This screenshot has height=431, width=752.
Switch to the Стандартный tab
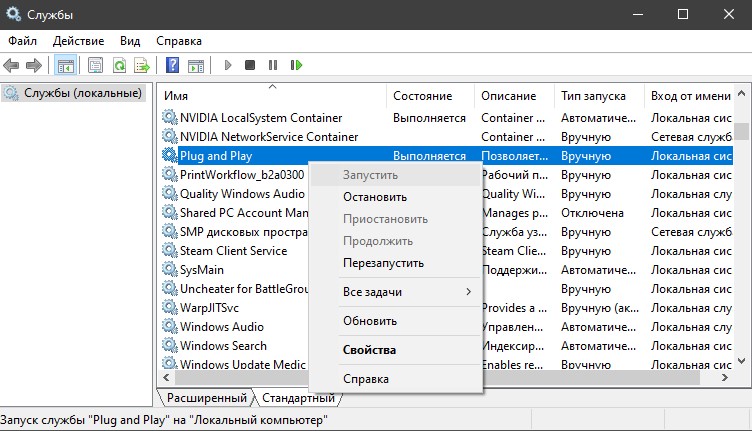[x=298, y=398]
